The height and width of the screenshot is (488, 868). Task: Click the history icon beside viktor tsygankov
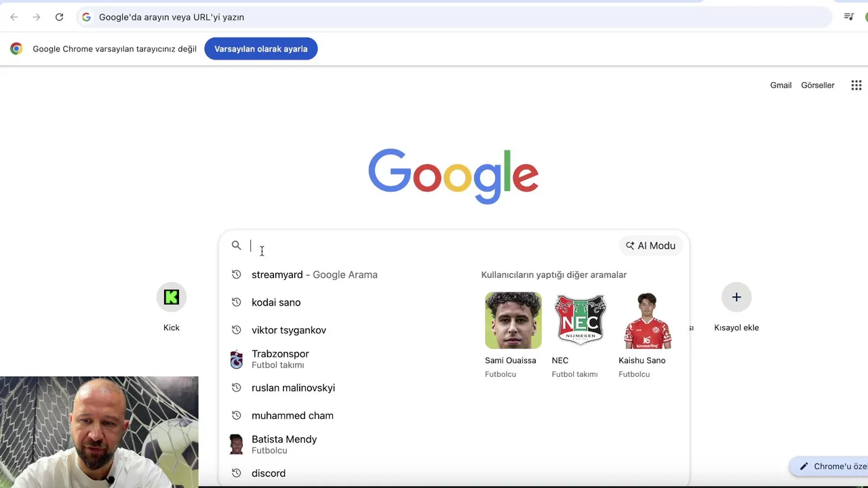tap(236, 330)
